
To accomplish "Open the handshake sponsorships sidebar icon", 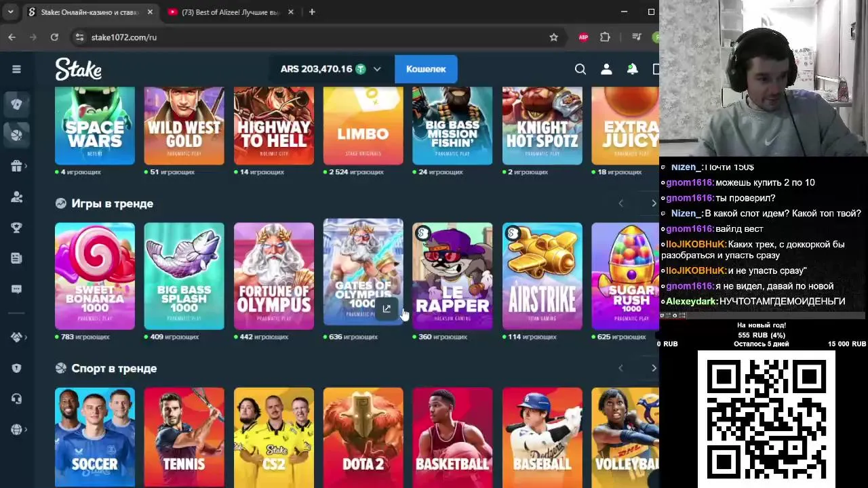I will 17,337.
